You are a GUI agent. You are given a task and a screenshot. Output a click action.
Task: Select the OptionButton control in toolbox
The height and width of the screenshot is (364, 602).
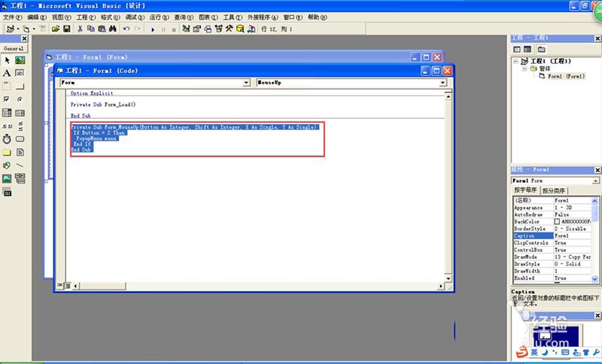pos(20,99)
